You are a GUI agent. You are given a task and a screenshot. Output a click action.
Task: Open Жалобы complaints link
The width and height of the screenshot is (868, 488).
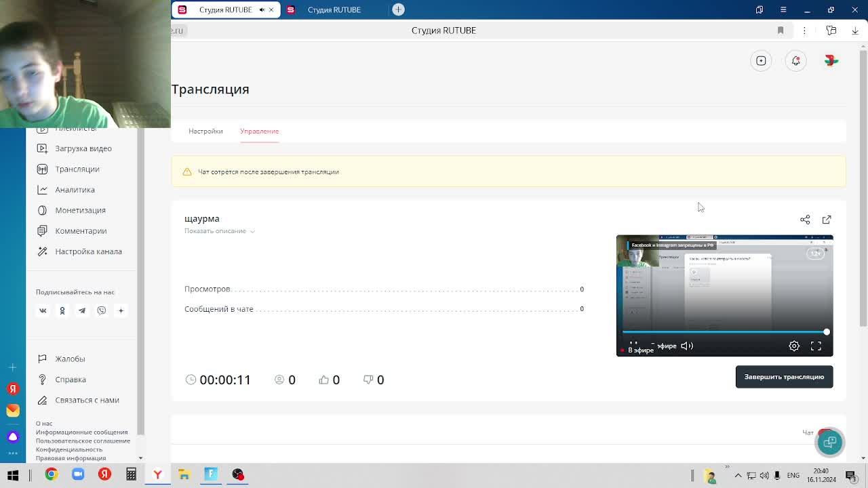click(70, 359)
